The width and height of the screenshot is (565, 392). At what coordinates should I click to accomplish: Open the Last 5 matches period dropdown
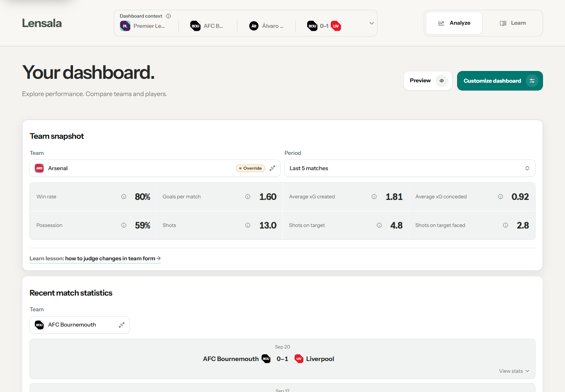pos(410,168)
